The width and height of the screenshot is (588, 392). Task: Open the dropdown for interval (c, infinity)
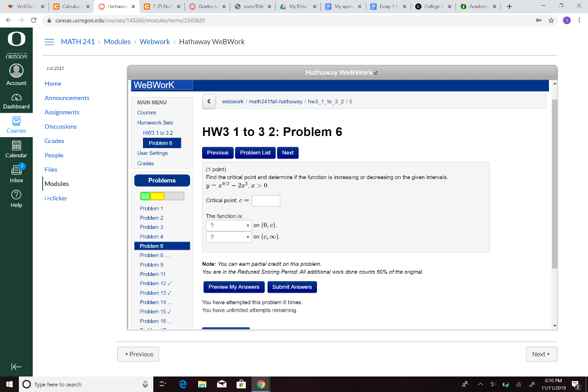[228, 236]
